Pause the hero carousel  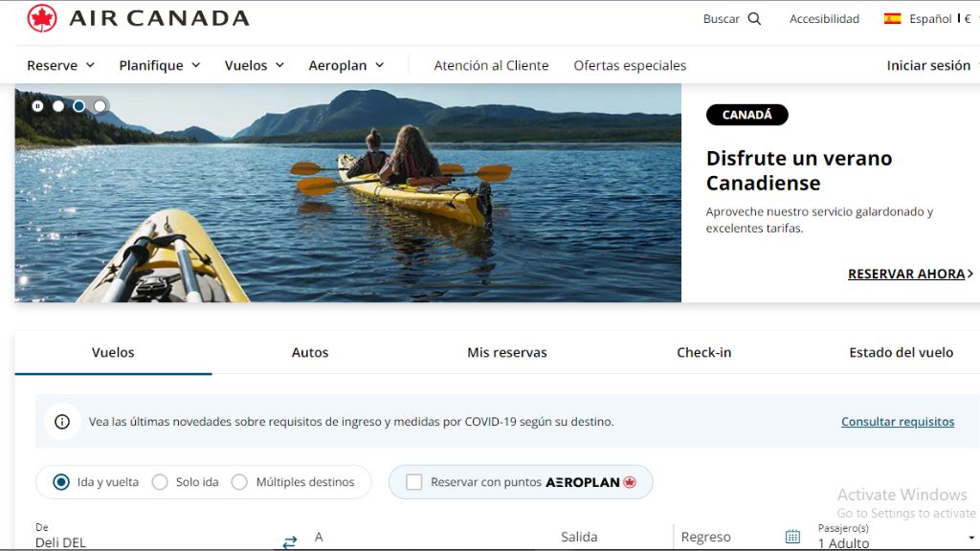click(37, 106)
